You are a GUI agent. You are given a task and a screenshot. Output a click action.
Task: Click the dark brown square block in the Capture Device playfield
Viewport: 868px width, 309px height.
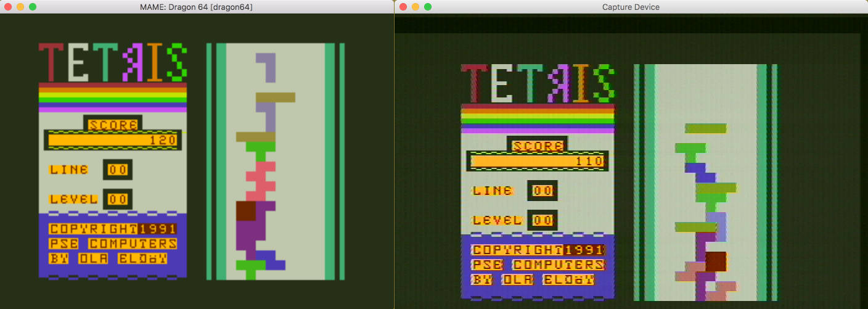pos(716,262)
